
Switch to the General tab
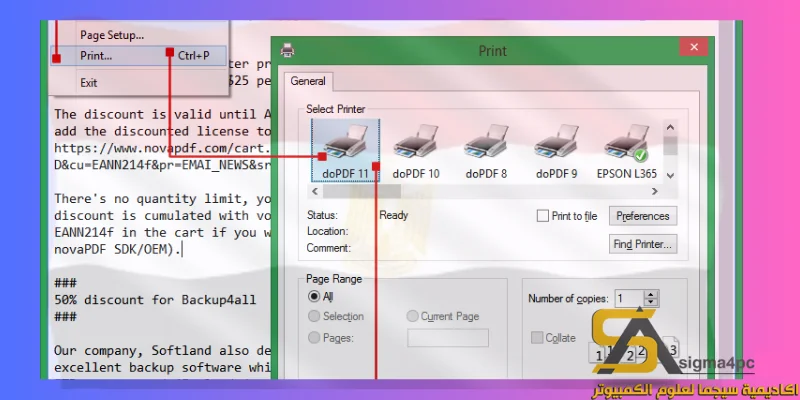pyautogui.click(x=308, y=81)
